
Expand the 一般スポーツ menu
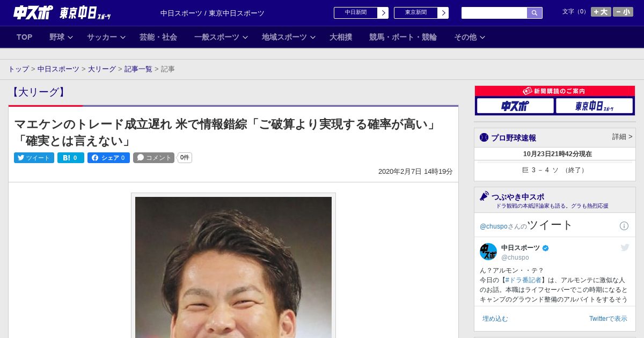[x=221, y=37]
